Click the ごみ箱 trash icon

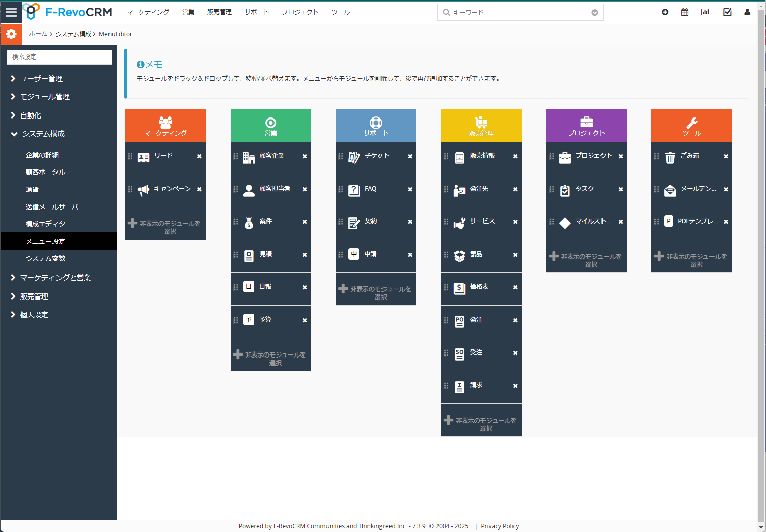[x=670, y=157]
